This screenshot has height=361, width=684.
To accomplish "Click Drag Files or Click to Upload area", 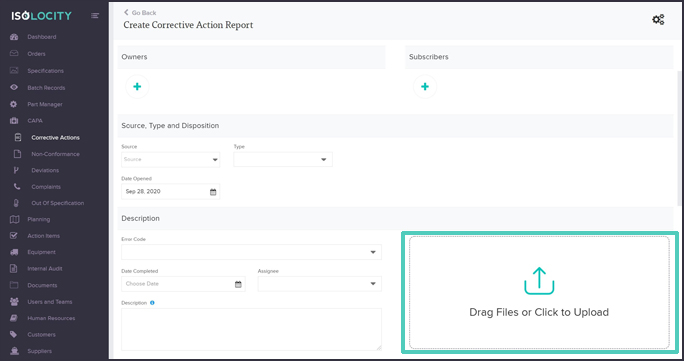I will pos(539,292).
